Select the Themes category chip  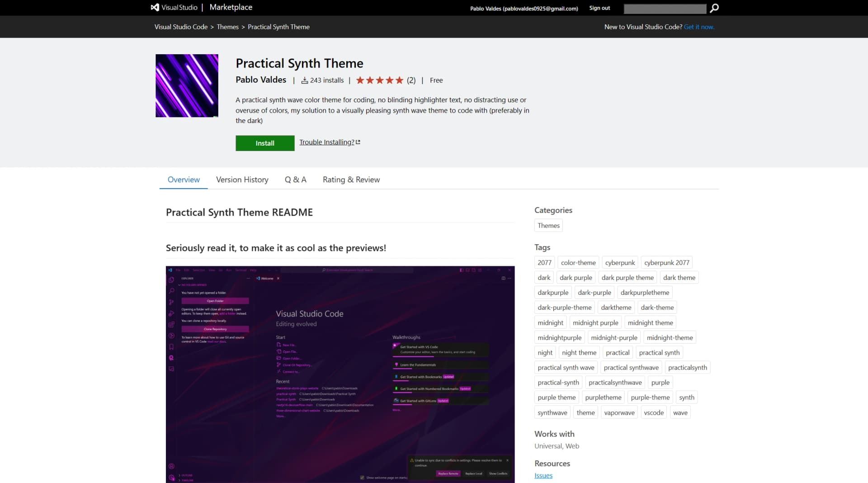coord(548,225)
